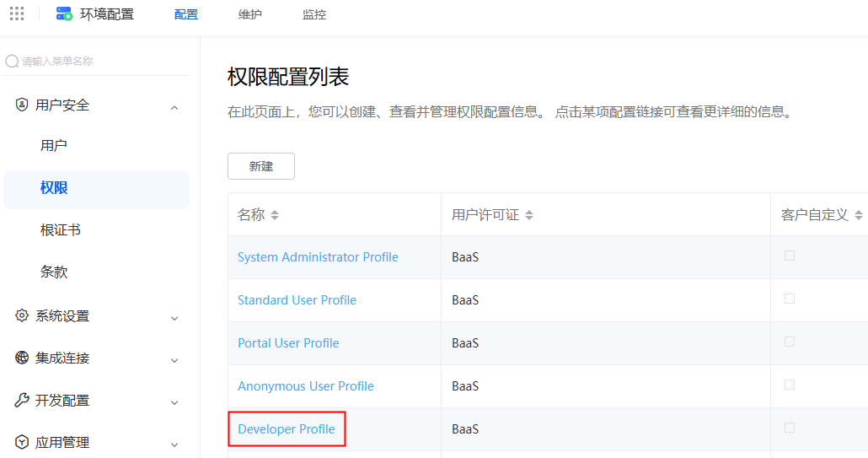The image size is (868, 458).
Task: Click BaaS in System Administrator Profile row
Action: coord(465,257)
